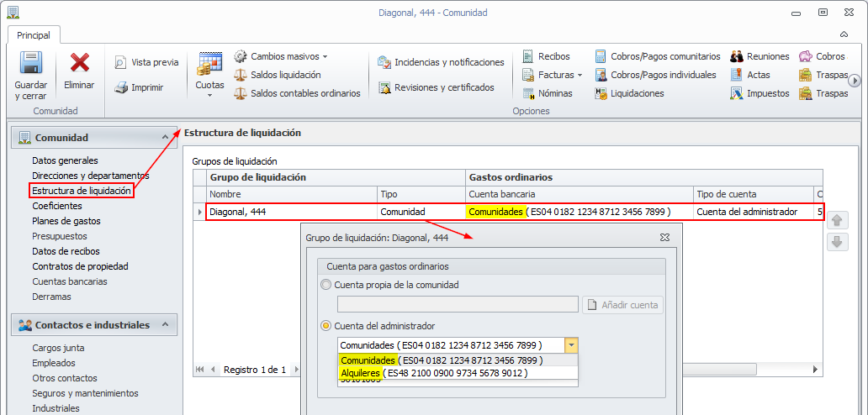Click the Añadir cuenta button
This screenshot has height=415, width=868.
623,305
